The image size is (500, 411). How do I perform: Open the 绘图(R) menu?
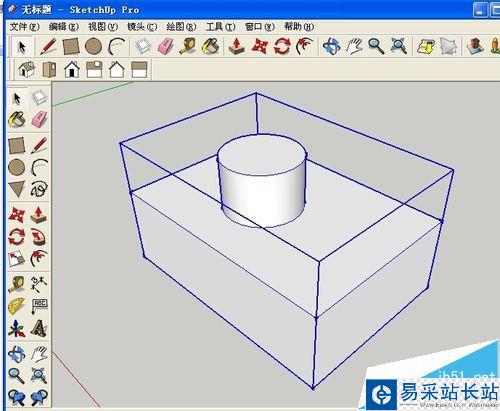click(181, 26)
